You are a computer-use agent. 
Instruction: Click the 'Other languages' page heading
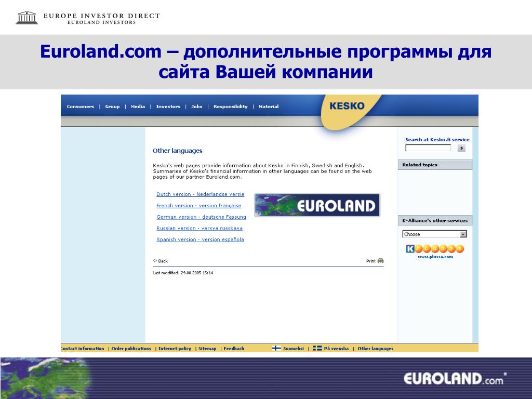tap(178, 151)
